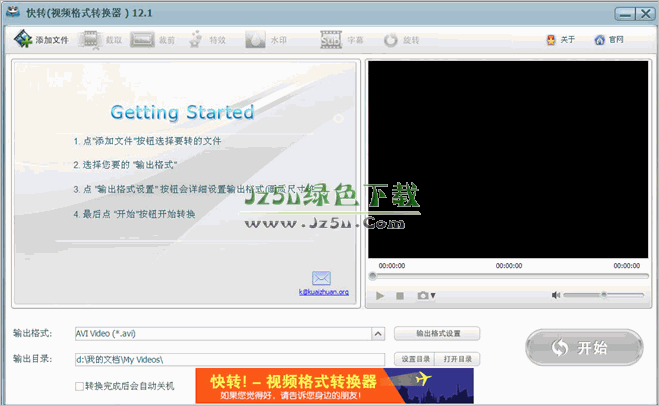Open 输出格式设置 button

[x=437, y=333]
